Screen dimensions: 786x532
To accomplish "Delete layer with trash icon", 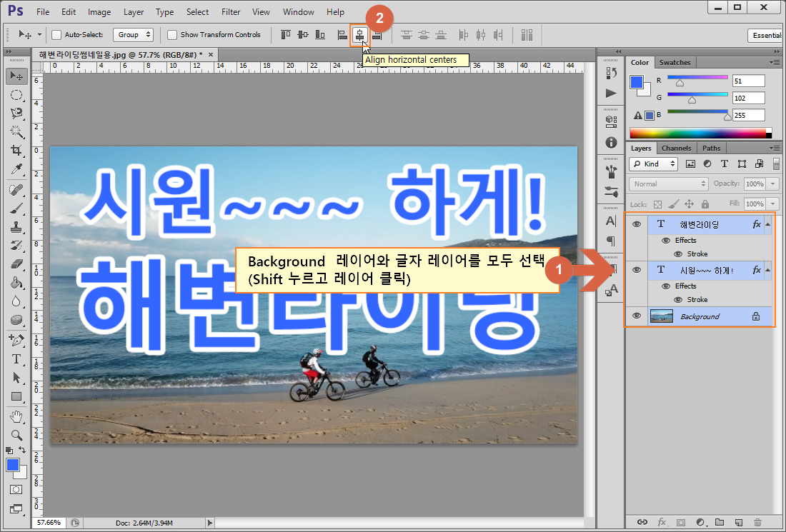I will pos(757,522).
